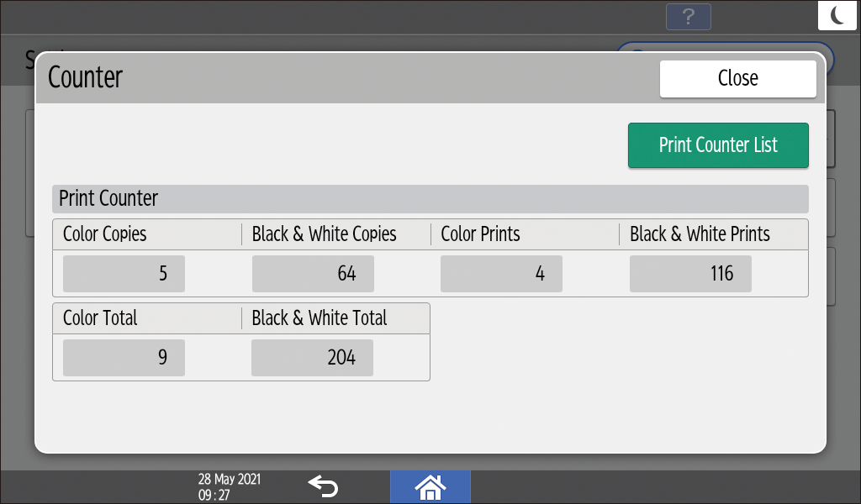Tap the energy saver moon icon
The image size is (861, 504).
[x=837, y=16]
